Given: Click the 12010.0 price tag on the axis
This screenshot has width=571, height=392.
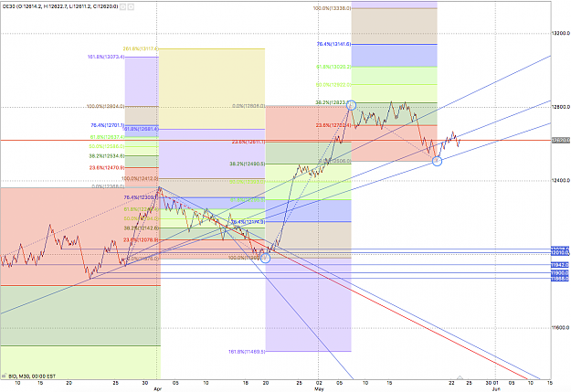Looking at the screenshot, I should pyautogui.click(x=560, y=253).
